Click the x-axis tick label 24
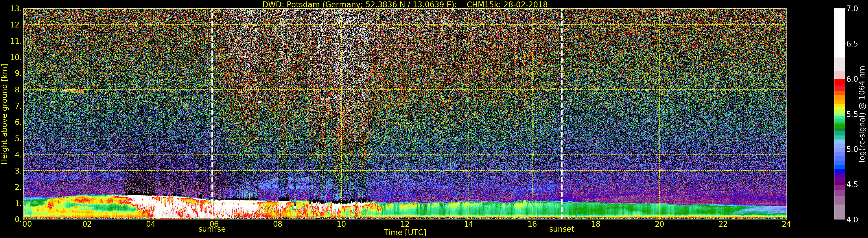868x238 pixels. (x=786, y=224)
